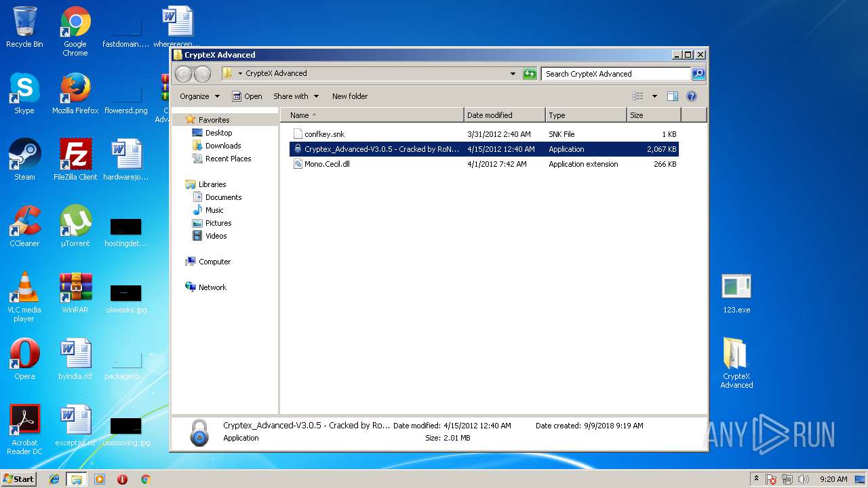Launch µTorrent desktop shortcut
Viewport: 868px width, 488px height.
(x=75, y=226)
